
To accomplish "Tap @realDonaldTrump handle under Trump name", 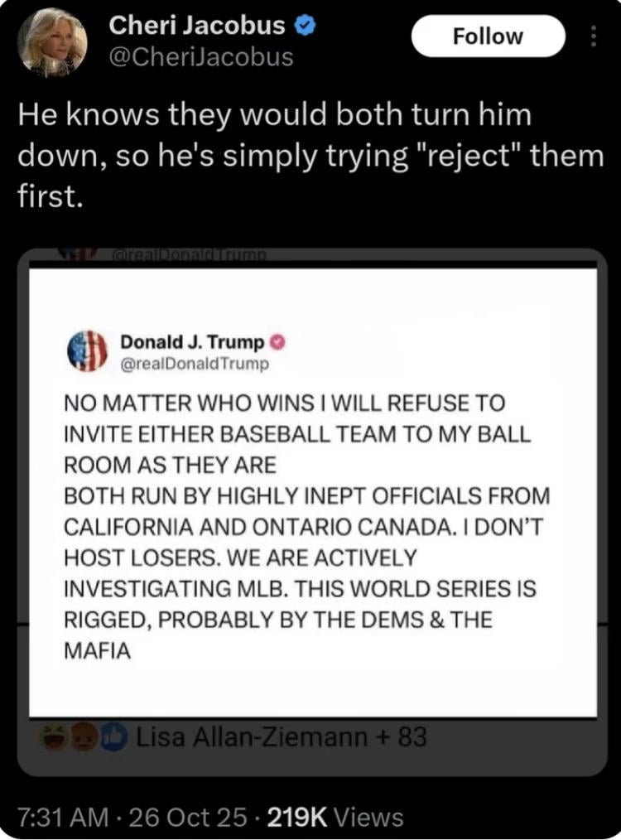I will pyautogui.click(x=195, y=362).
